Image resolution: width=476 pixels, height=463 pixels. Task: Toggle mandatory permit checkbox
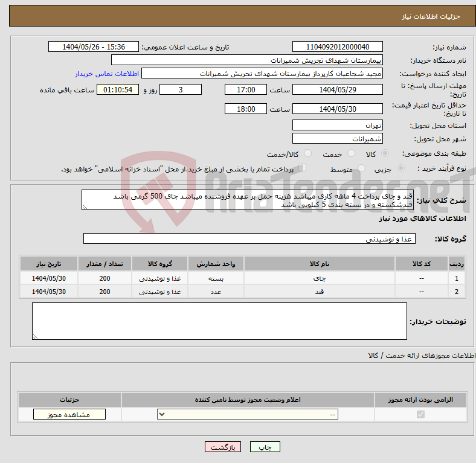point(420,414)
